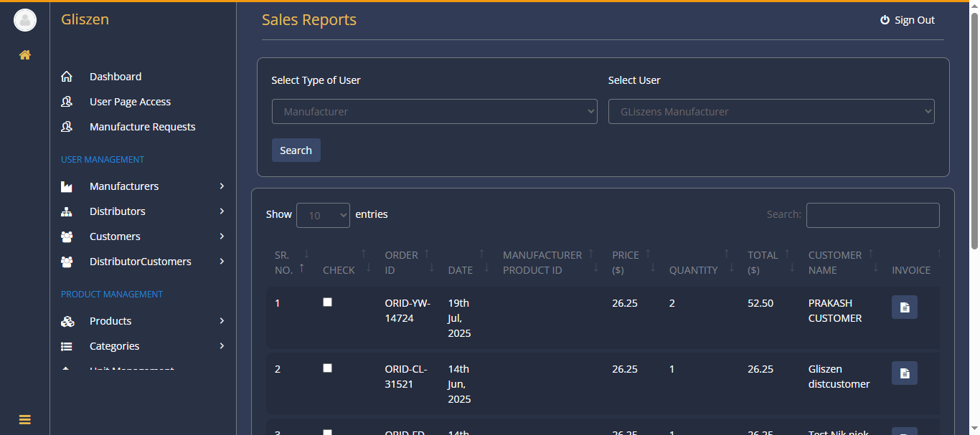
Task: Select Products in the sidebar
Action: pyautogui.click(x=110, y=321)
